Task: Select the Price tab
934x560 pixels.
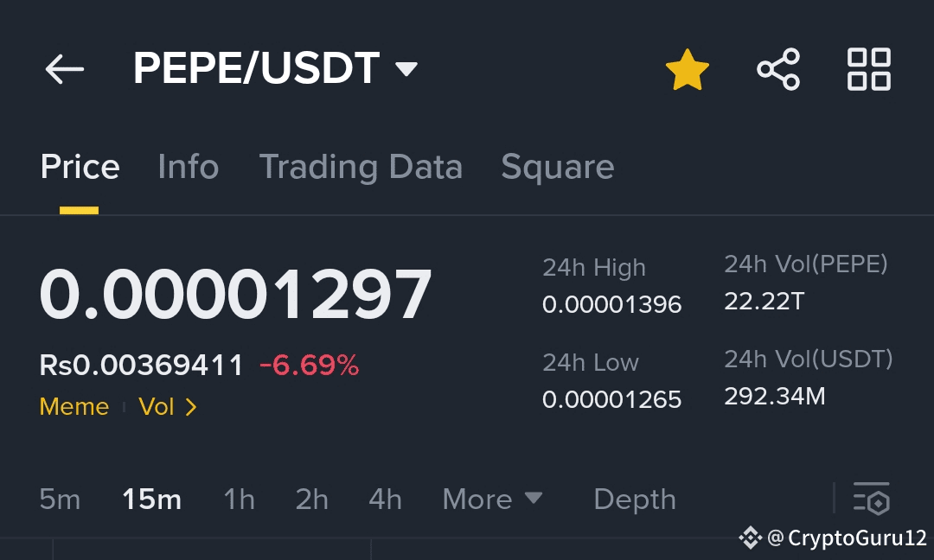Action: tap(80, 167)
